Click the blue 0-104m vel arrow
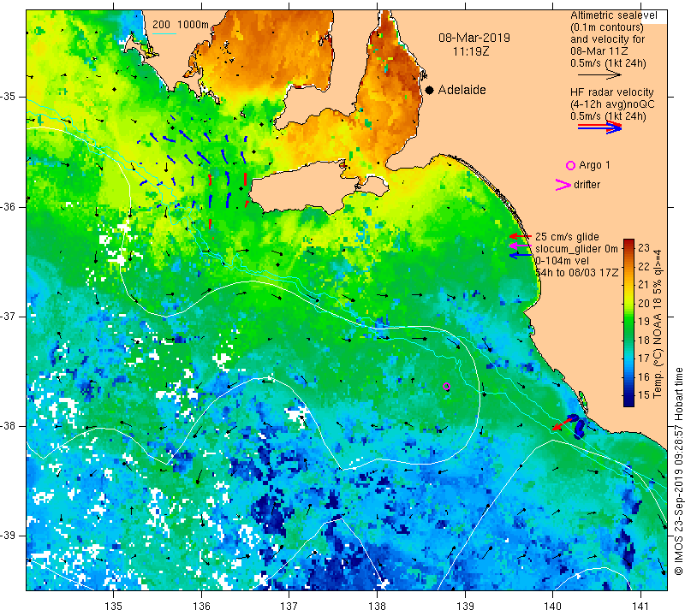This screenshot has width=685, height=616. (521, 255)
